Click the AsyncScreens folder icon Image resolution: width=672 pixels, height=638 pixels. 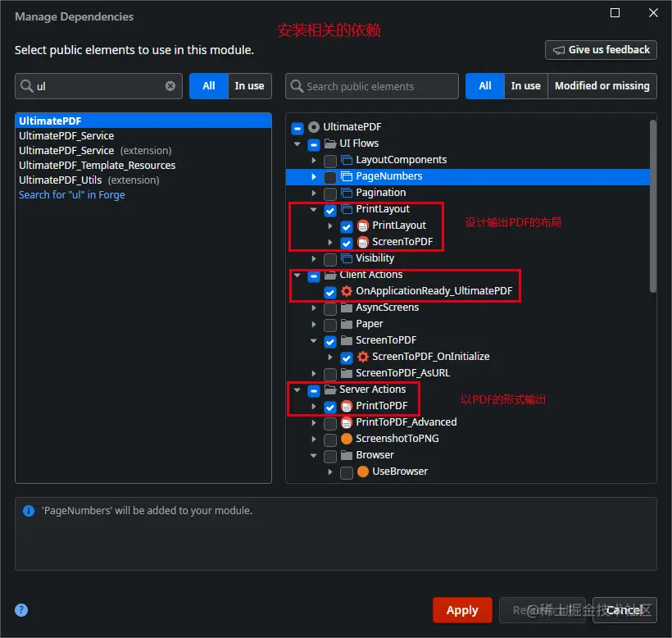pyautogui.click(x=347, y=308)
